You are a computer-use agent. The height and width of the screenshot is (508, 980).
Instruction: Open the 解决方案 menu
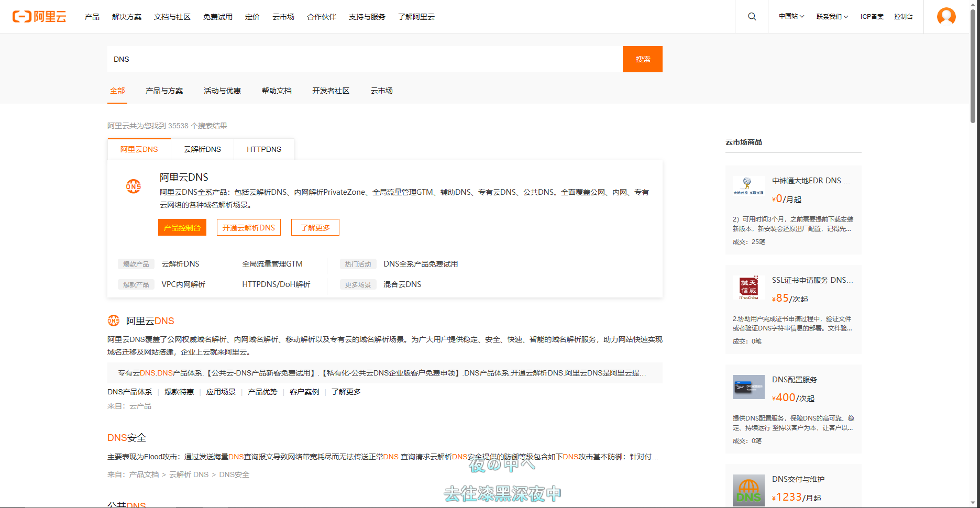click(127, 17)
